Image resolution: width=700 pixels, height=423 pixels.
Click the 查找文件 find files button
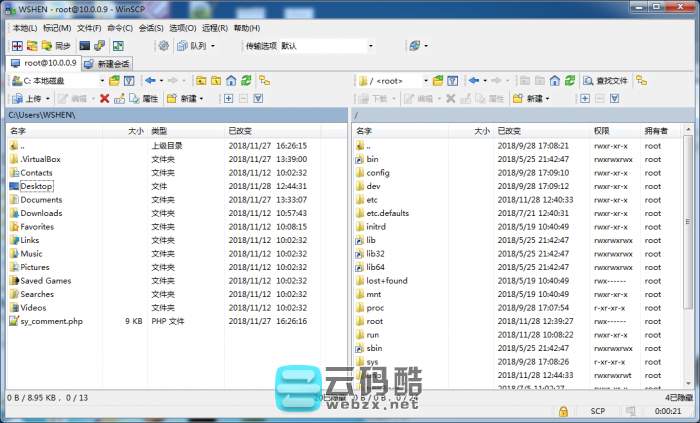(605, 81)
